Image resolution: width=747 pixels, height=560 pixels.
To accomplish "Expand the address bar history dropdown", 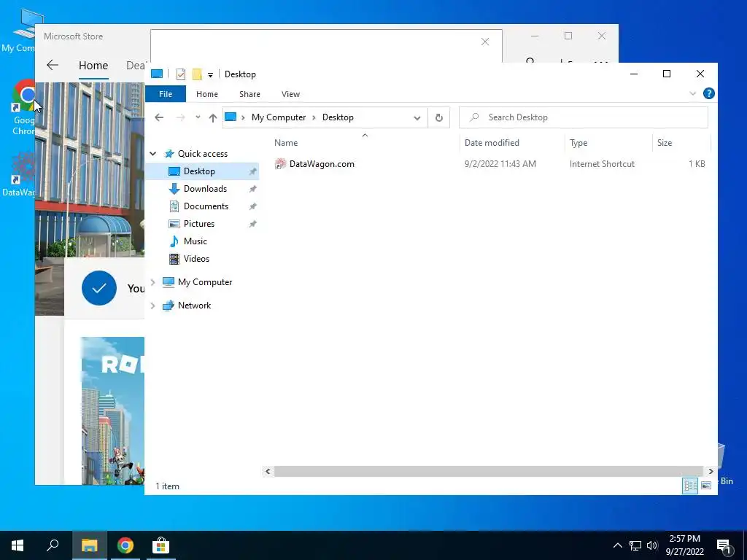I will 417,117.
